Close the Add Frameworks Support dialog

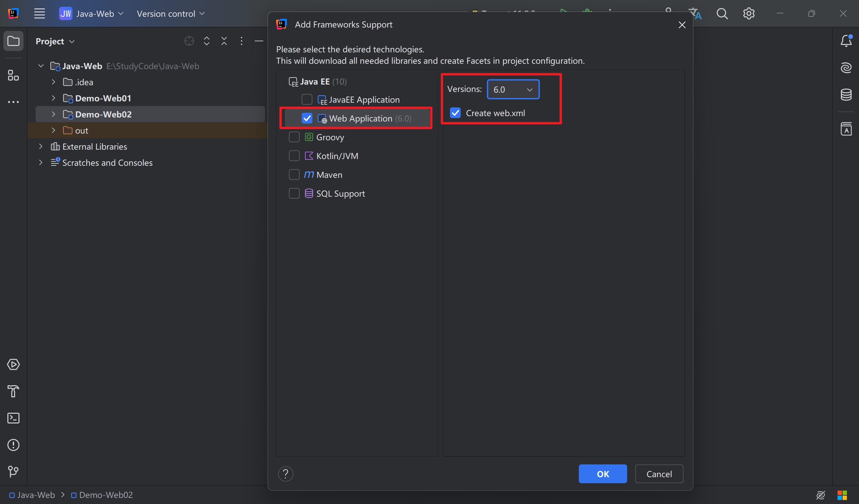point(682,25)
